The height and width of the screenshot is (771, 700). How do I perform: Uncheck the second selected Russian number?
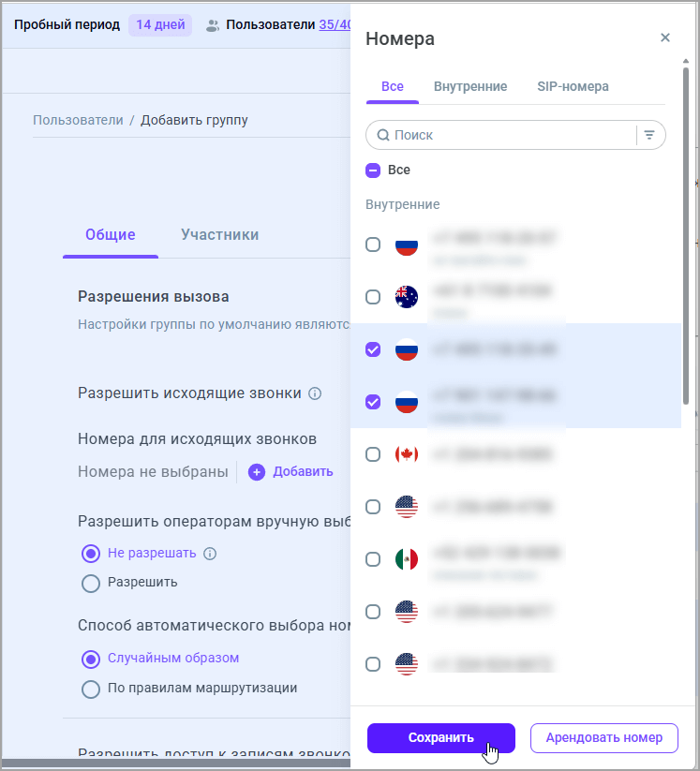point(373,402)
